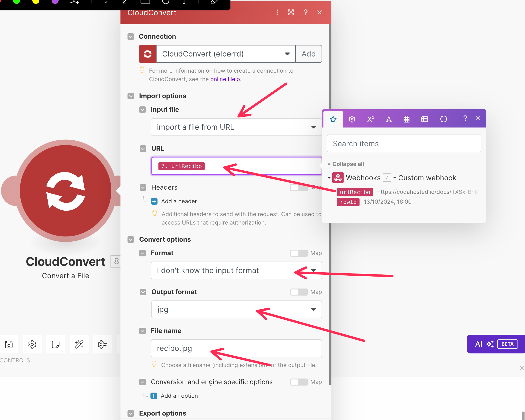525x420 pixels.
Task: Open the CloudConvert connection dropdown
Action: (x=226, y=54)
